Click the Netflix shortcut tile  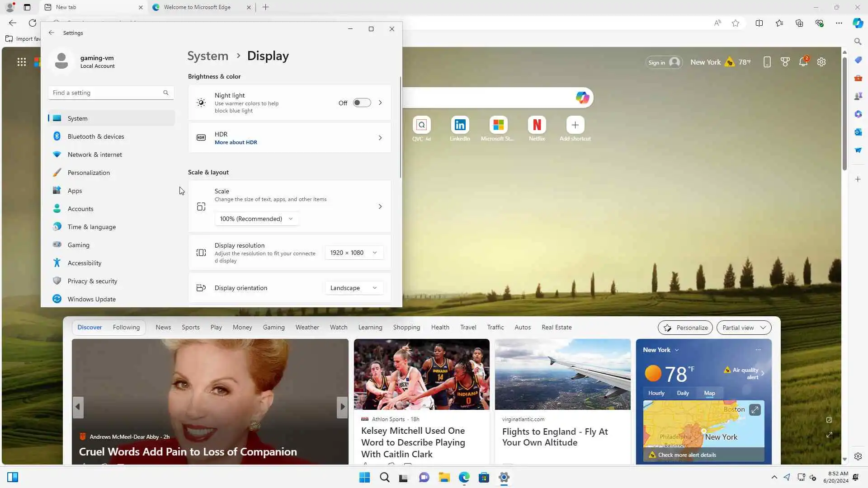coord(537,125)
